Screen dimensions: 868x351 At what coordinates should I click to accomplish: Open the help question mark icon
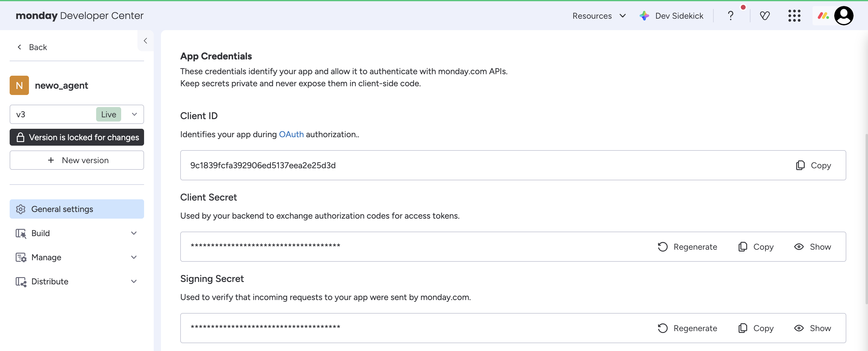point(730,15)
